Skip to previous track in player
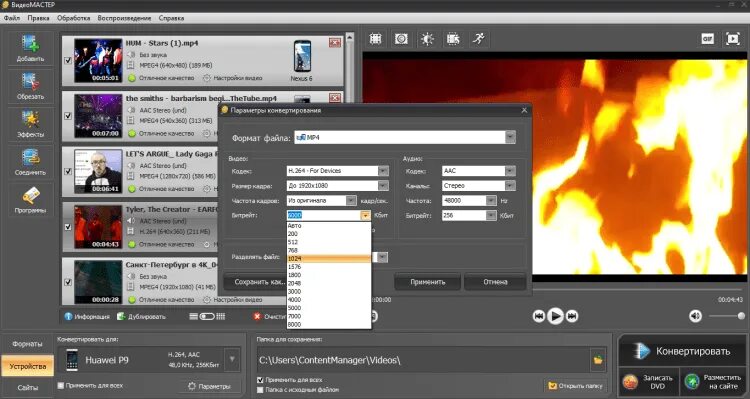The image size is (750, 399). pyautogui.click(x=539, y=316)
